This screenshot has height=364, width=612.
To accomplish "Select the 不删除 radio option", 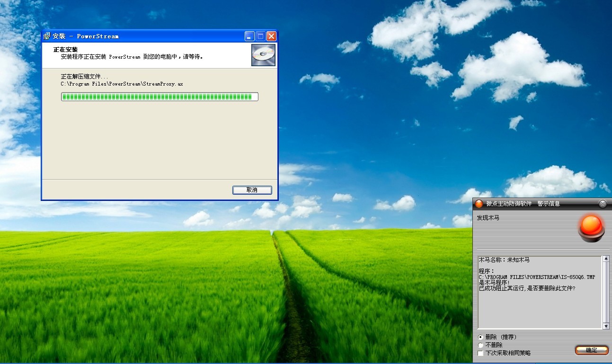I will pyautogui.click(x=481, y=345).
